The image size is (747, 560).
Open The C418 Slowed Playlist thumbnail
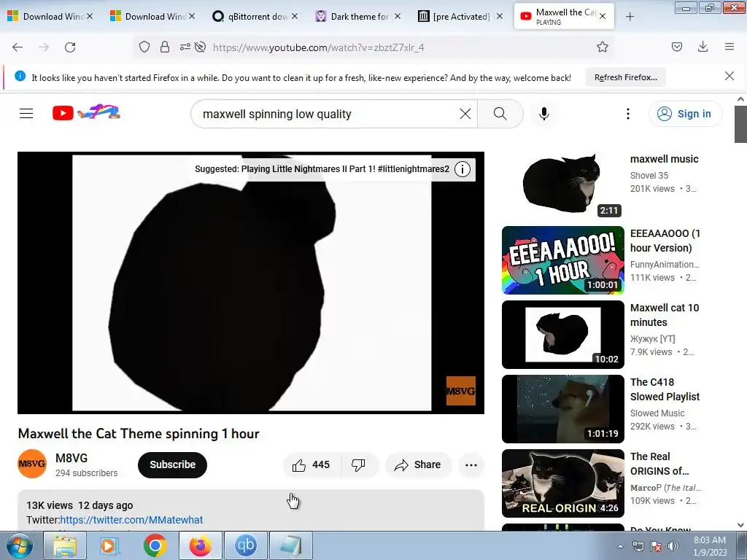coord(563,408)
